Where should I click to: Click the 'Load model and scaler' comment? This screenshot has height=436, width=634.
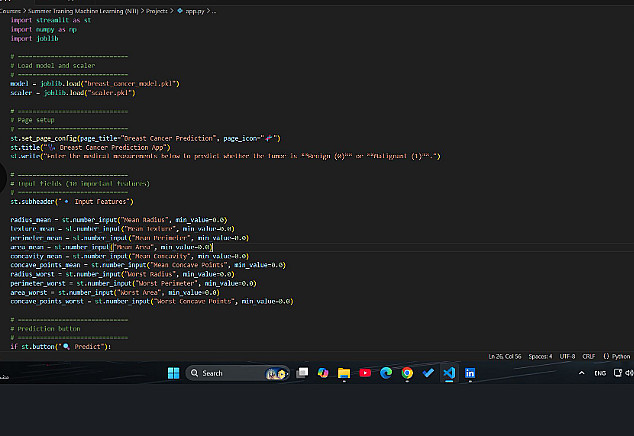coord(53,65)
